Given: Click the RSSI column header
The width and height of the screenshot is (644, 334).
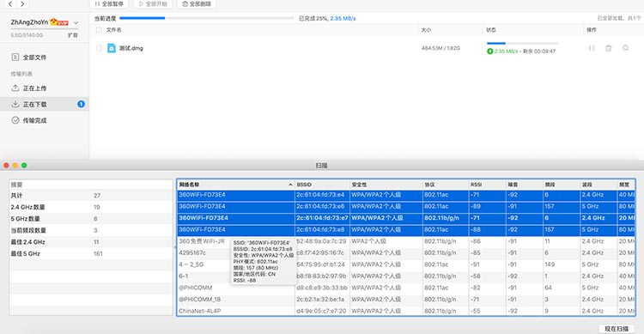Looking at the screenshot, I should (487, 185).
